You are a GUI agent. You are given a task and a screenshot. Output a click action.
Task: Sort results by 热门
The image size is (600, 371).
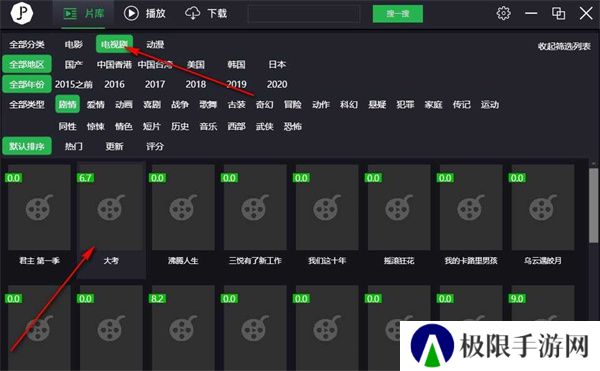click(x=73, y=146)
